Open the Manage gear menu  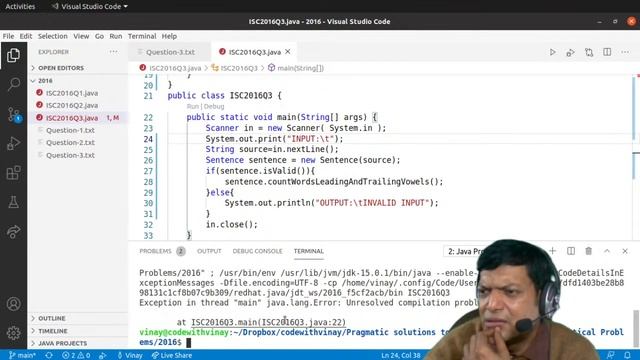pos(13,333)
